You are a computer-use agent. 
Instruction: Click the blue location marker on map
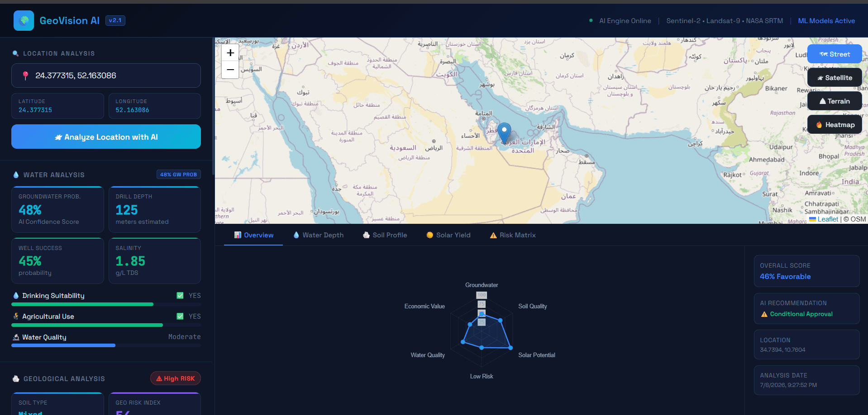pos(504,133)
